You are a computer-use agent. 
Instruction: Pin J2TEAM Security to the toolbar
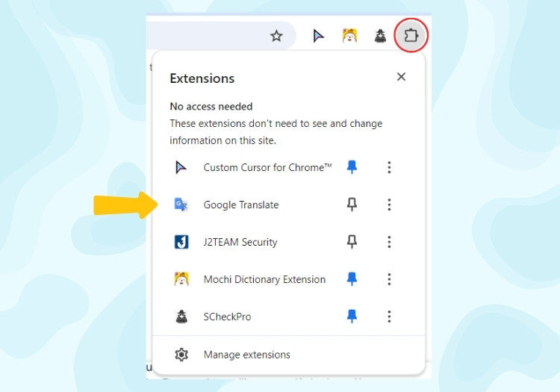[352, 242]
